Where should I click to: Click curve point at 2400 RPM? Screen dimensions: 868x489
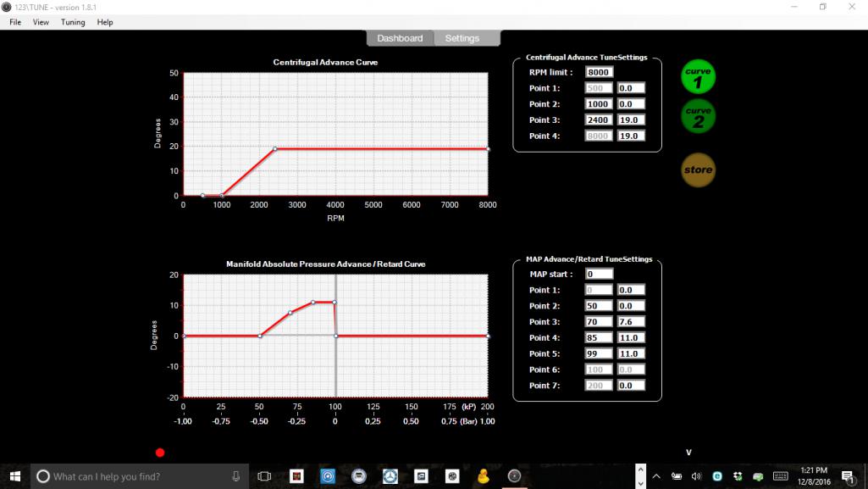[274, 149]
